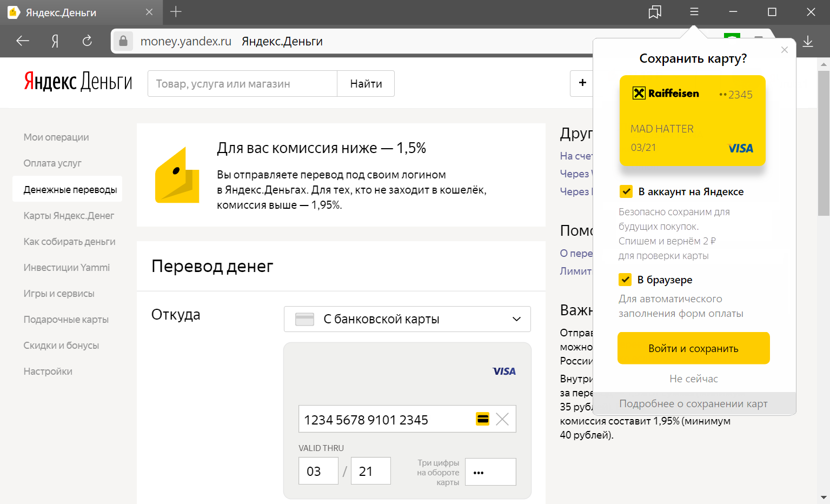Click 'Не сейчас' in the popup
The width and height of the screenshot is (830, 504).
(694, 379)
